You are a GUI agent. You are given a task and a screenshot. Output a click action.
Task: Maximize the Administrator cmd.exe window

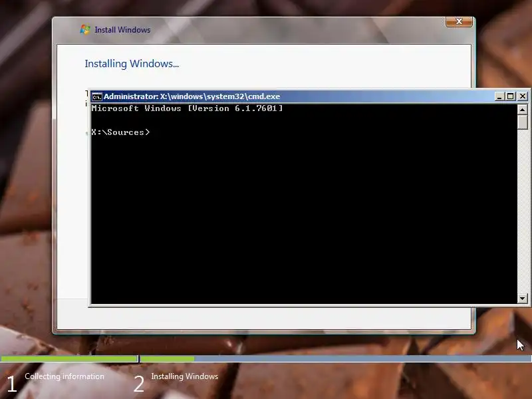click(x=510, y=96)
